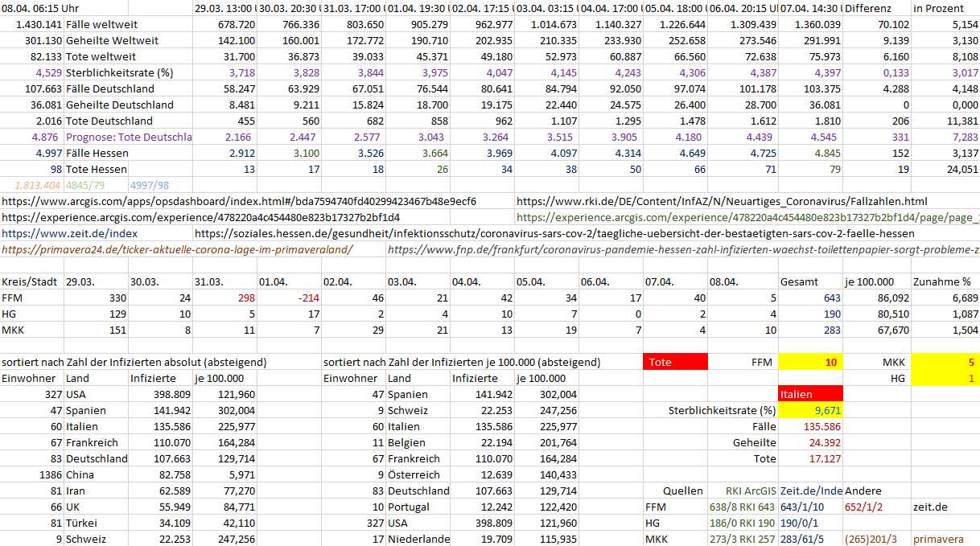Select the 'Gesamt' column header
This screenshot has width=980, height=546.
coord(799,281)
